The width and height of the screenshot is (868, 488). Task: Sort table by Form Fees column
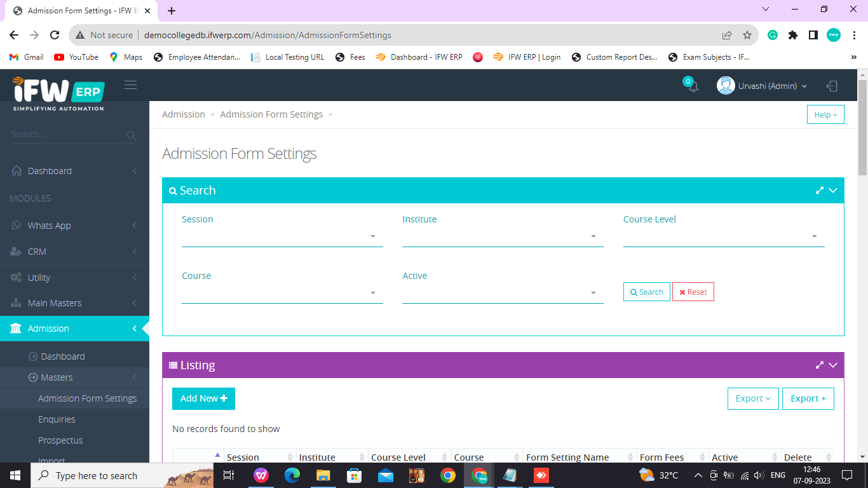coord(673,457)
